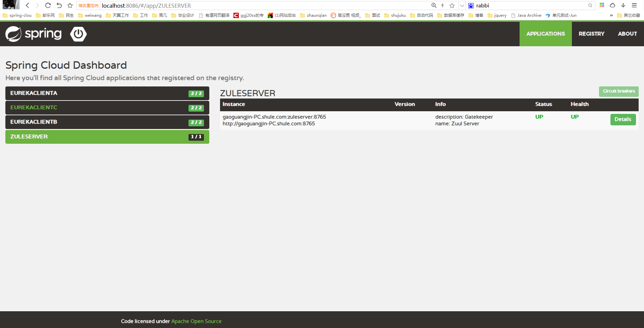
Task: Open the browser hamburger menu
Action: [x=634, y=5]
